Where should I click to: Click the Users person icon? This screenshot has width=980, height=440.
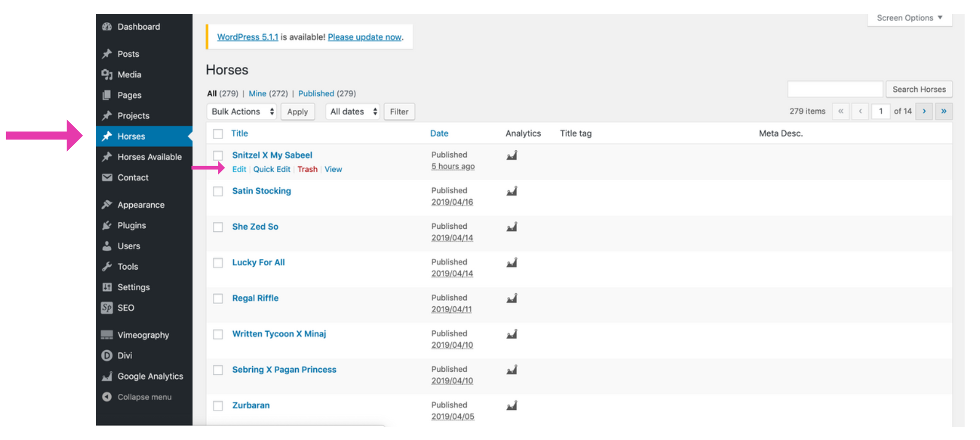coord(107,246)
